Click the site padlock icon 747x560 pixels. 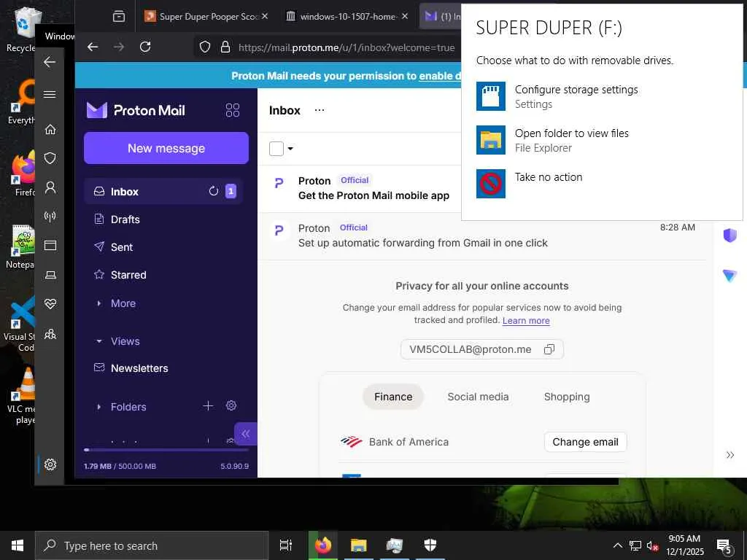click(x=225, y=47)
